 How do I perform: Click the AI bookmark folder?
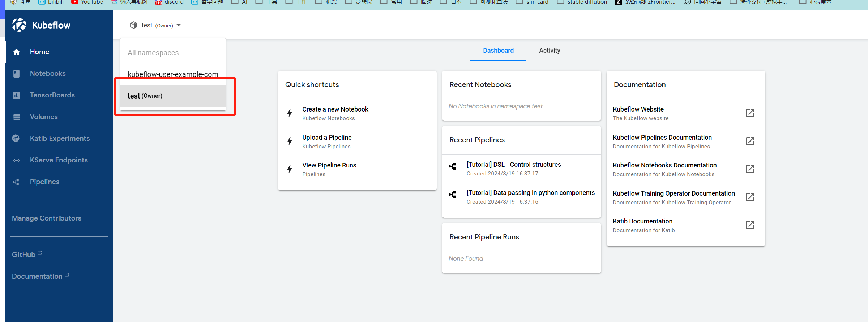tap(239, 2)
